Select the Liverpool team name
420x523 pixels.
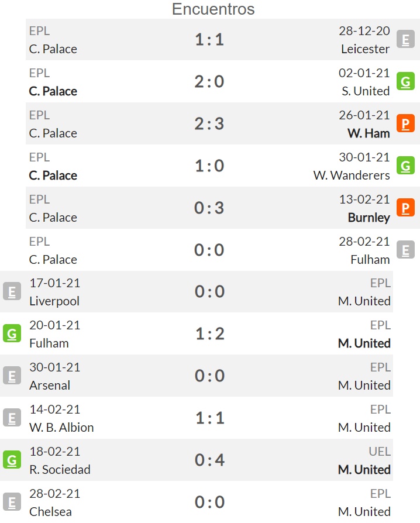[x=54, y=301]
